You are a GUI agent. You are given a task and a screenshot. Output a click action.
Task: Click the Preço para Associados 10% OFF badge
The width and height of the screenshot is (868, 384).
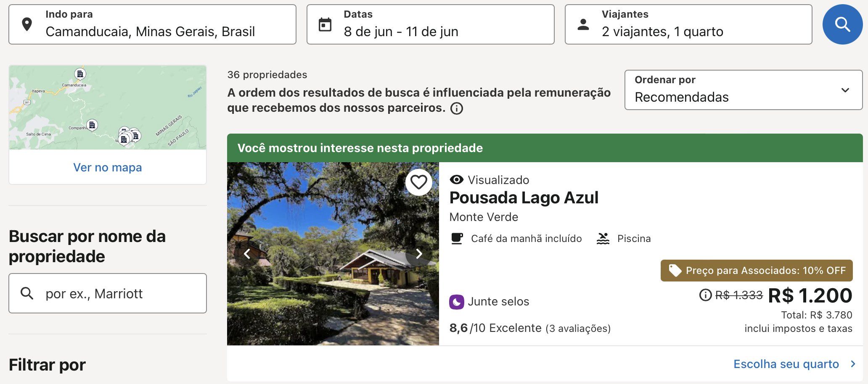[x=757, y=271]
